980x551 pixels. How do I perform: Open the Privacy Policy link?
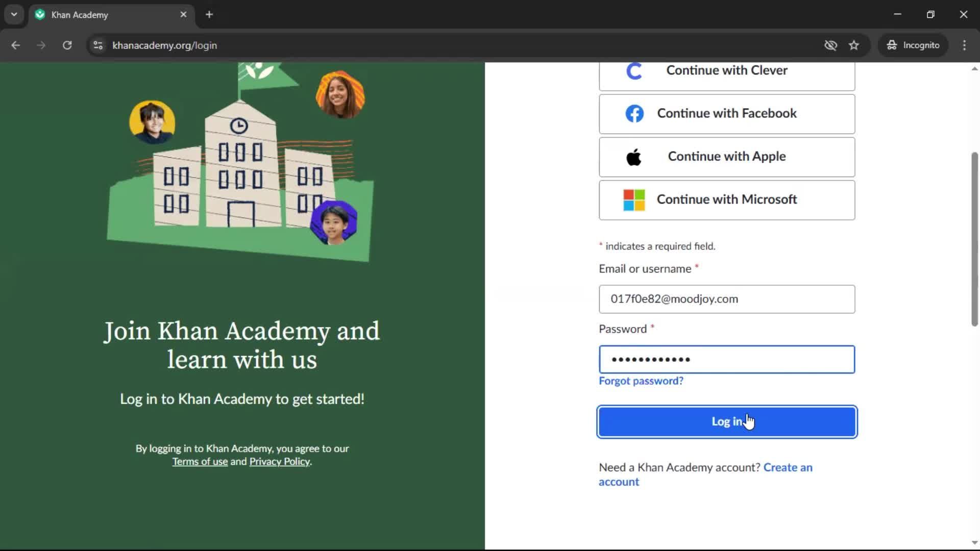coord(279,462)
